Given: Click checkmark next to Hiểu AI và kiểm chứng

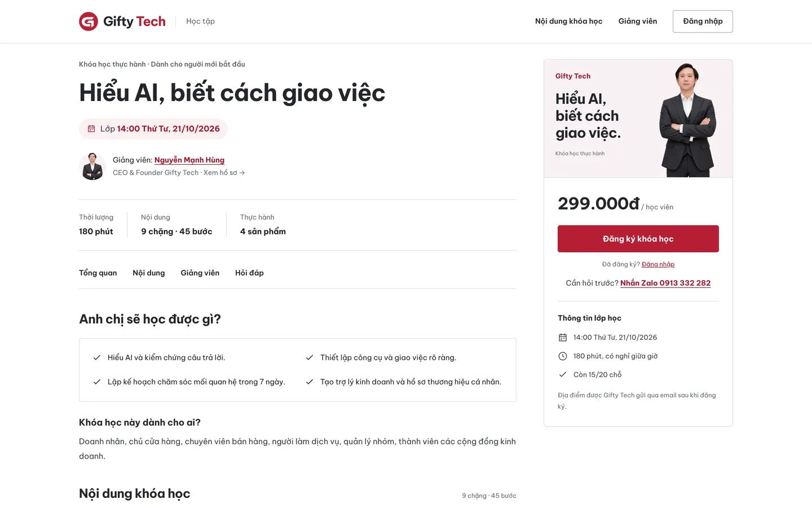Looking at the screenshot, I should pyautogui.click(x=97, y=357).
